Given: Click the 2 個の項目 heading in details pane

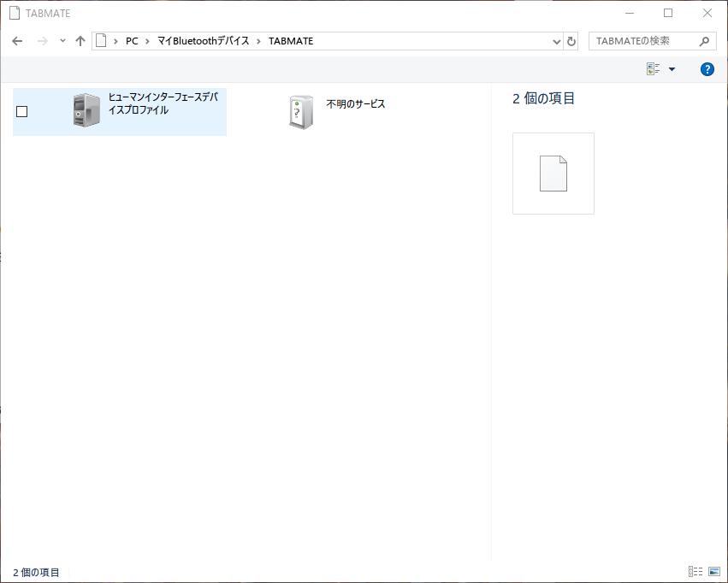Looking at the screenshot, I should [544, 98].
